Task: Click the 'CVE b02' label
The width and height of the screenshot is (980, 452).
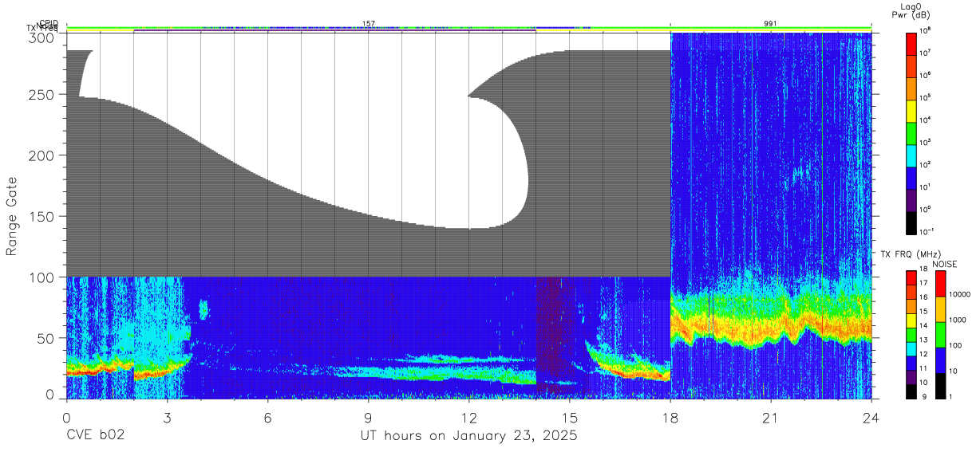Action: point(95,436)
